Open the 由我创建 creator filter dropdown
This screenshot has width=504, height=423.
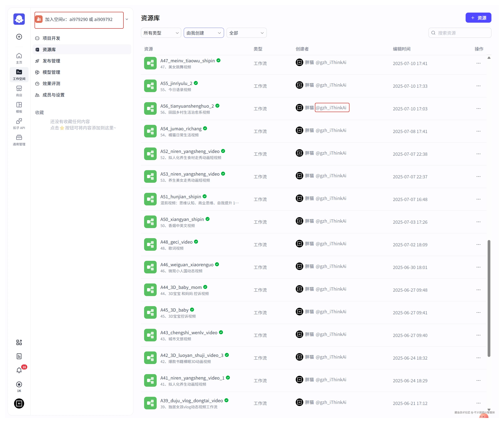pyautogui.click(x=204, y=33)
